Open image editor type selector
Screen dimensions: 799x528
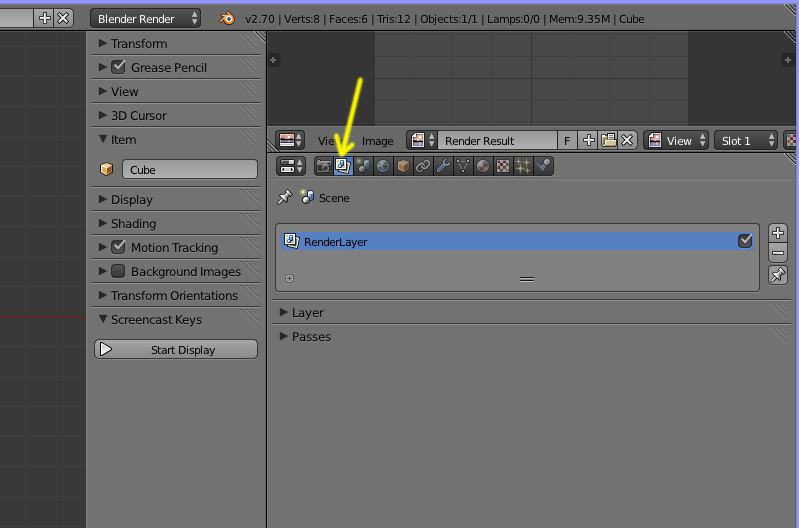(290, 140)
